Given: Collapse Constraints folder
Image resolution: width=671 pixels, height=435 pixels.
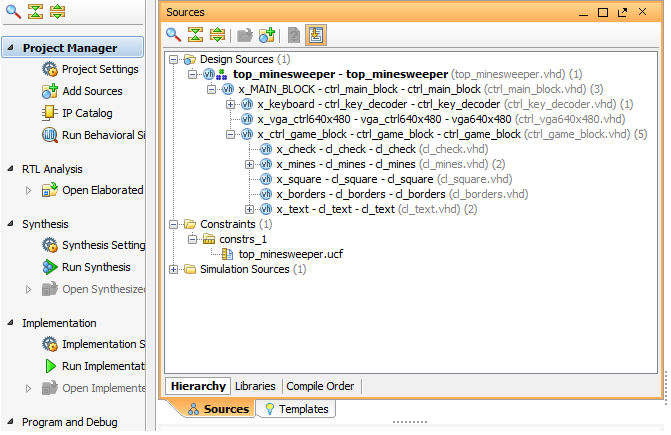Looking at the screenshot, I should tap(173, 224).
